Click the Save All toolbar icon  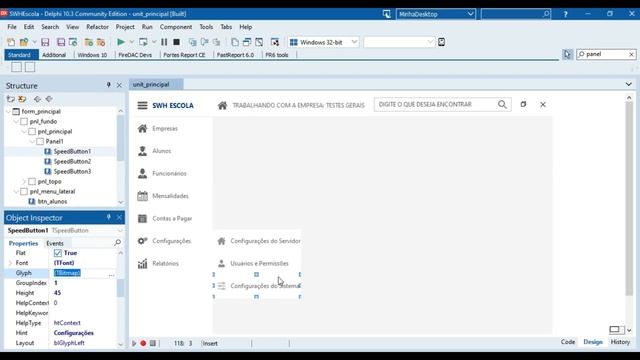(61, 42)
